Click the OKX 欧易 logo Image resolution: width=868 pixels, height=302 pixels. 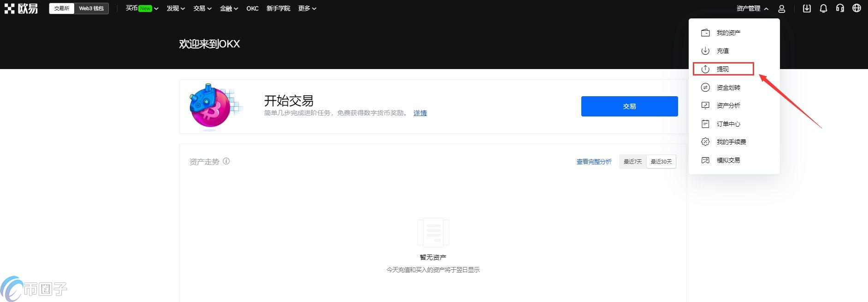[x=21, y=8]
